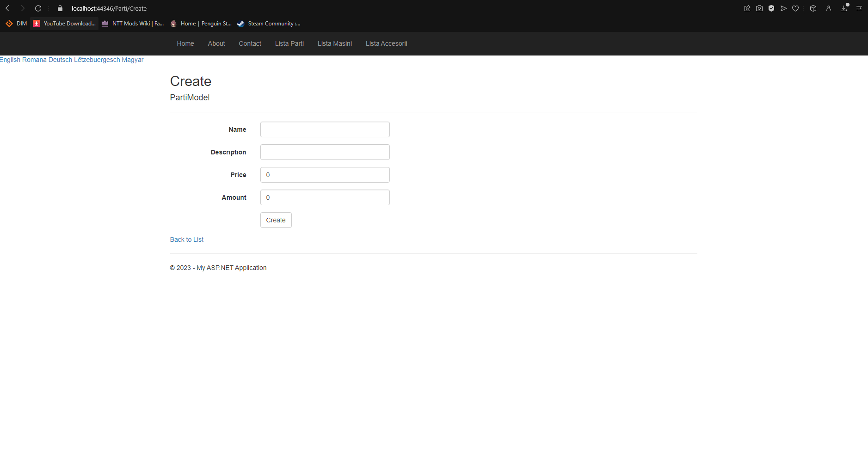Open the YouTube Download bookmark
868x466 pixels.
tap(64, 24)
